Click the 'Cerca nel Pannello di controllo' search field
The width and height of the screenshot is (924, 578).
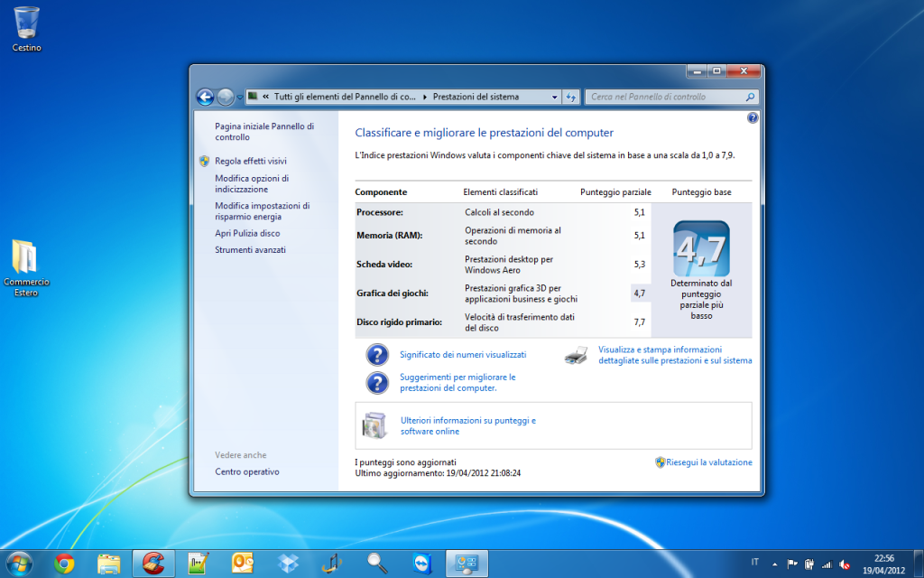666,97
